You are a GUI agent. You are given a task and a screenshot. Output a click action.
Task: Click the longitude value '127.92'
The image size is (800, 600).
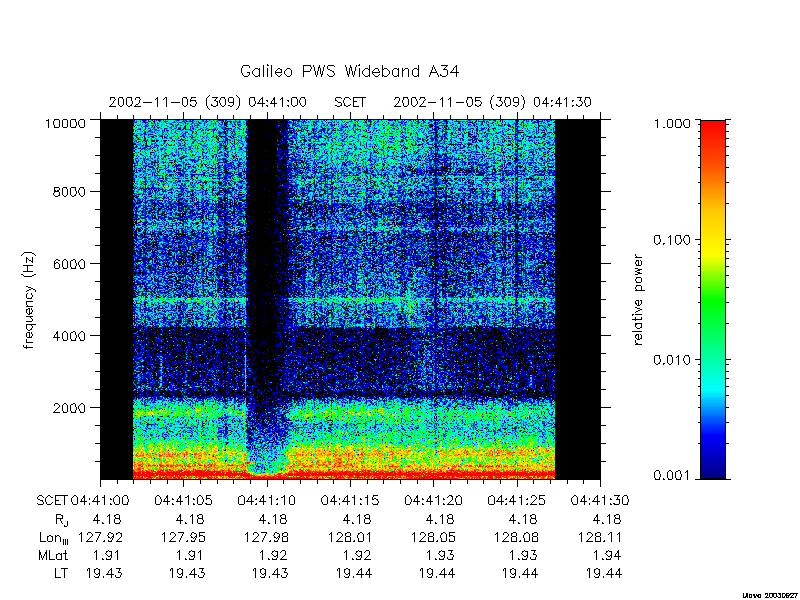101,537
